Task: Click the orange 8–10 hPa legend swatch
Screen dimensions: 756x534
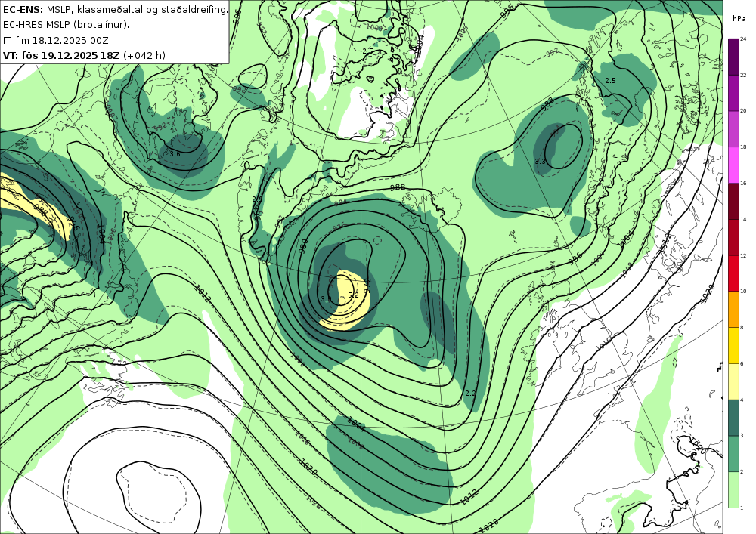Action: (733, 309)
